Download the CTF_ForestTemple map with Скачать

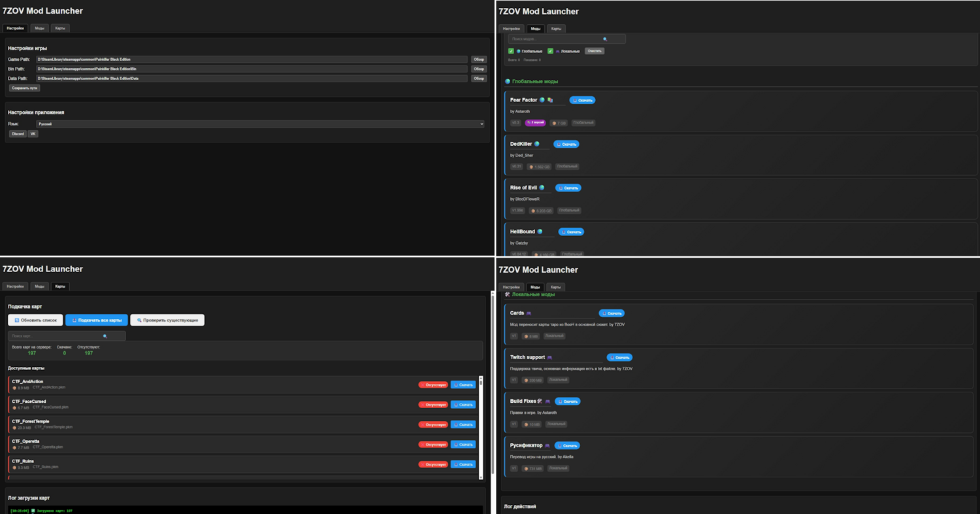(463, 424)
